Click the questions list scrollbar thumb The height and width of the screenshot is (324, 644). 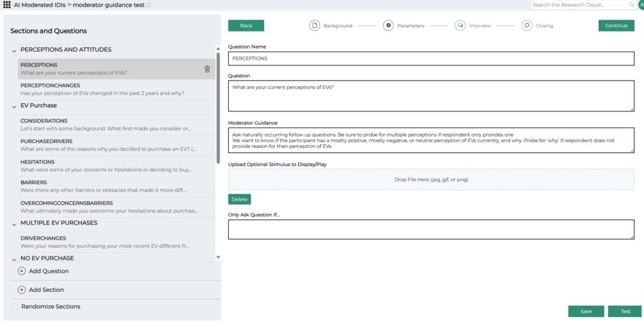pyautogui.click(x=218, y=108)
